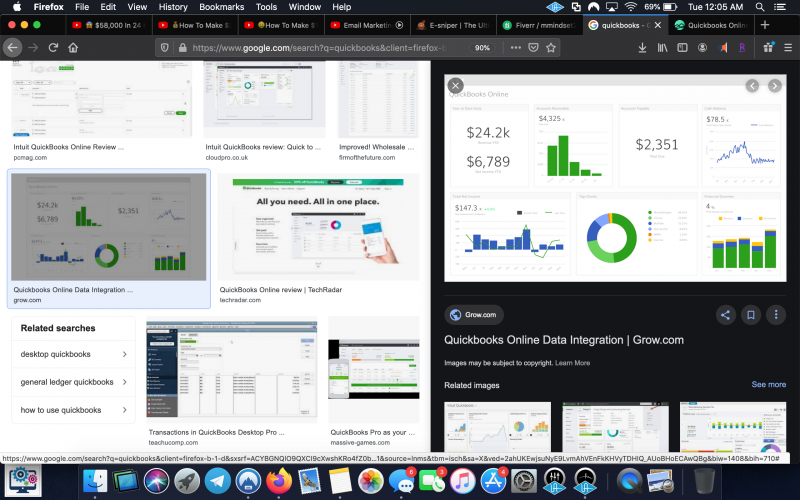Screen dimensions: 800x500
Task: Open Photos from the Dock
Action: click(x=370, y=481)
